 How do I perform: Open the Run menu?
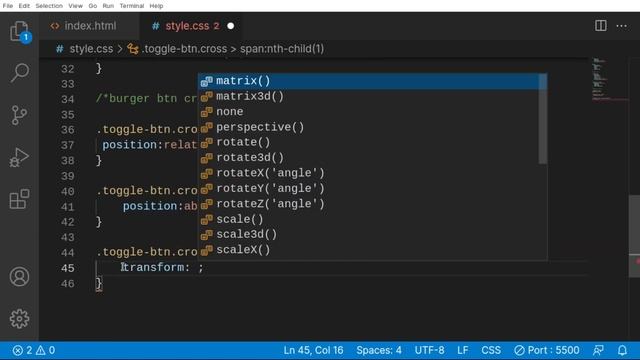click(108, 6)
